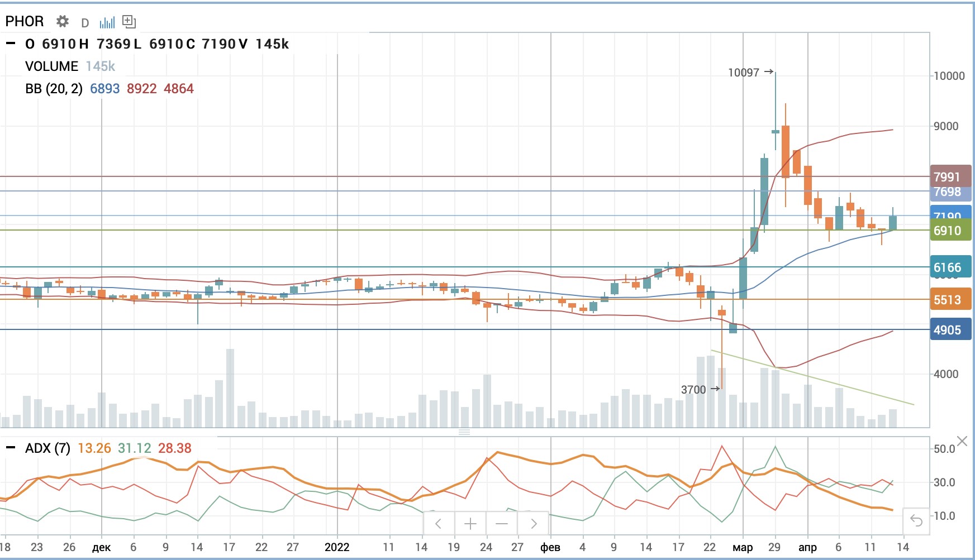
Task: Change the D timeframe interval
Action: coord(85,23)
